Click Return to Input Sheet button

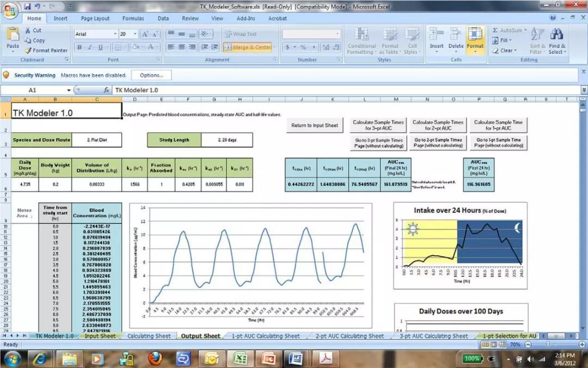pos(315,125)
